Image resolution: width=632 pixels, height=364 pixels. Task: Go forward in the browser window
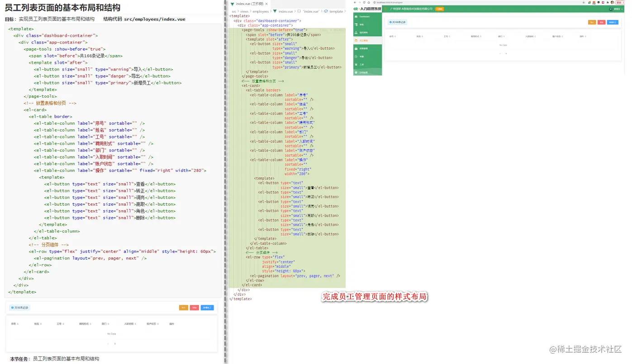pyautogui.click(x=360, y=2)
